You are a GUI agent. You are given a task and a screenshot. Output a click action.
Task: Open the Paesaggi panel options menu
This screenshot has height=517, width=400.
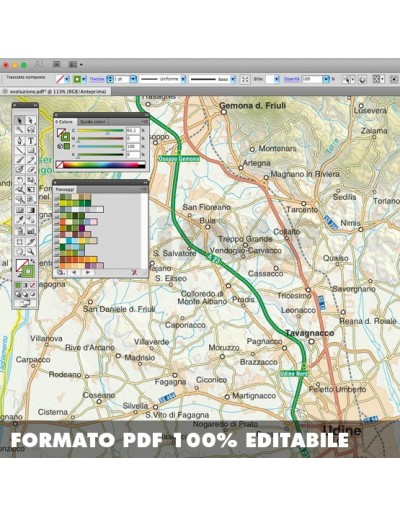pos(144,189)
